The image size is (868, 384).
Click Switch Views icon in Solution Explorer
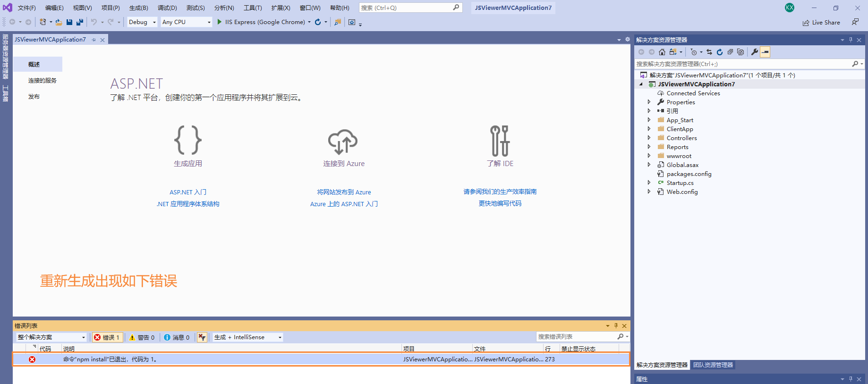pos(673,52)
